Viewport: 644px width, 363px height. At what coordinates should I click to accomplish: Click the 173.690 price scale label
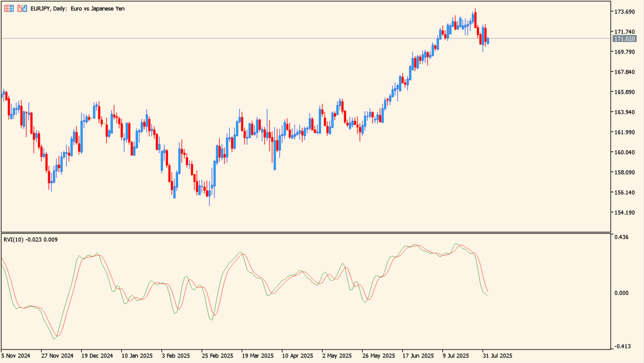(x=624, y=12)
